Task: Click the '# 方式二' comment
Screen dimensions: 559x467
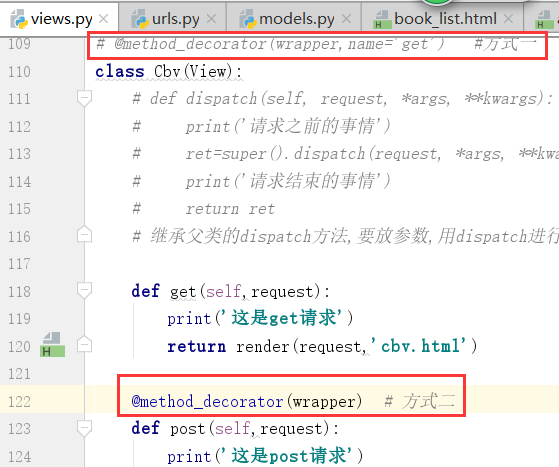Action: [420, 401]
